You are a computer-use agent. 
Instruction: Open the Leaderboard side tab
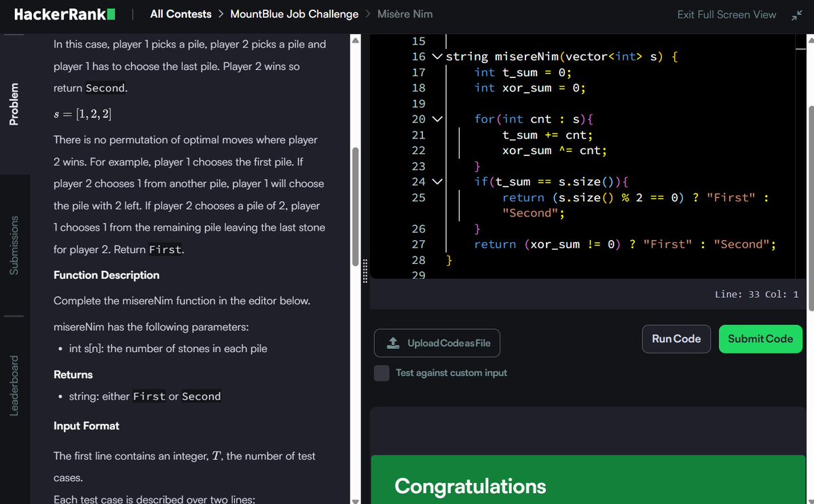[x=14, y=386]
